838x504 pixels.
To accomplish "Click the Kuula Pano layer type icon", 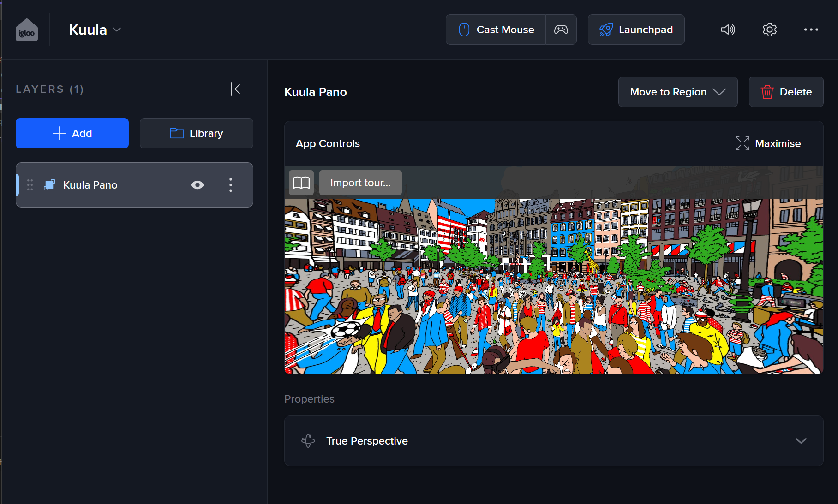I will pyautogui.click(x=49, y=185).
